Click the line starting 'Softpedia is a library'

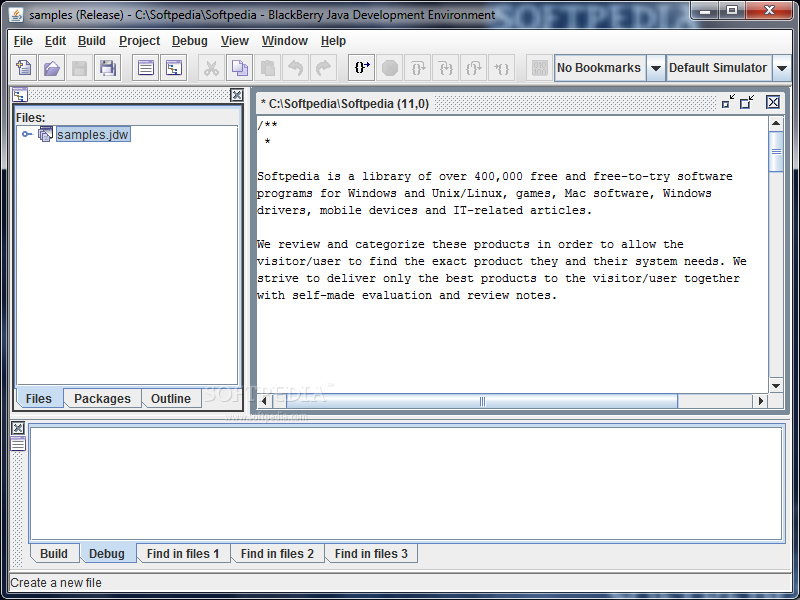point(495,177)
